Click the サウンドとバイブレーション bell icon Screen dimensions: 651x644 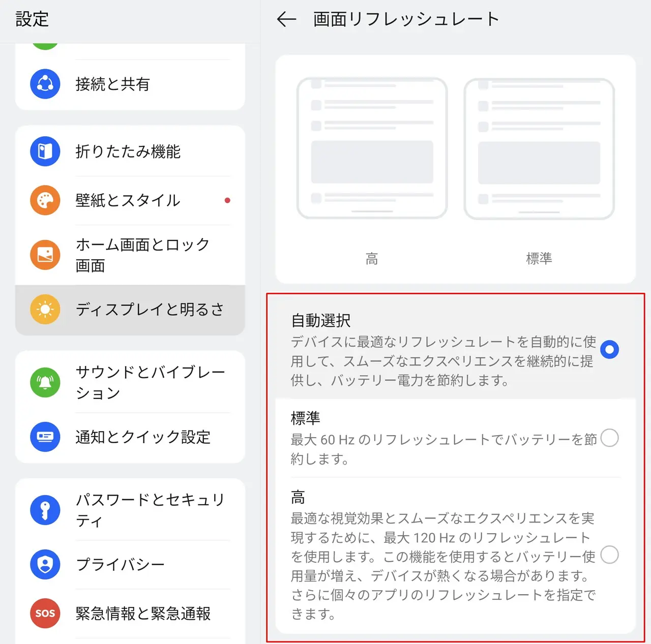(x=45, y=382)
